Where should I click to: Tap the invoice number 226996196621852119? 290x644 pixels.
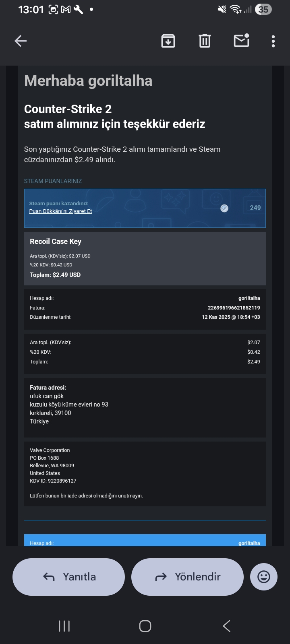(x=234, y=308)
